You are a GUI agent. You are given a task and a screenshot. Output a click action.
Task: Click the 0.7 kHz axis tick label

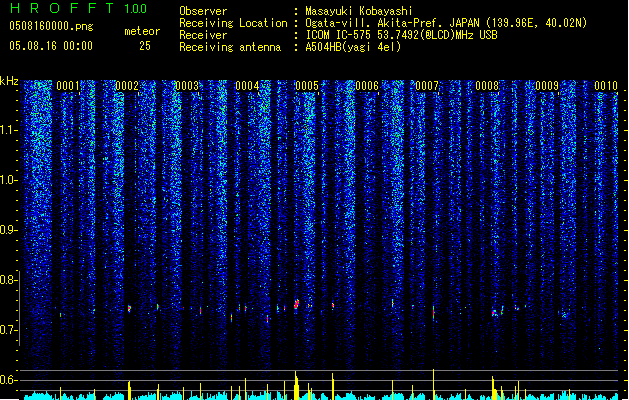8,330
